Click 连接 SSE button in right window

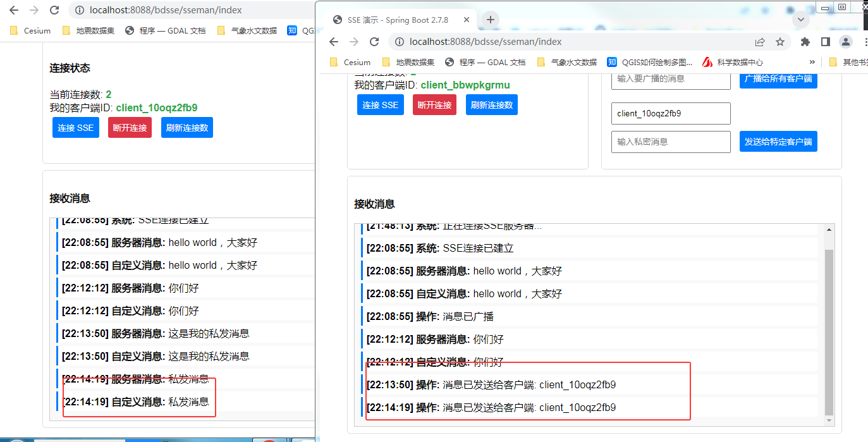click(381, 105)
